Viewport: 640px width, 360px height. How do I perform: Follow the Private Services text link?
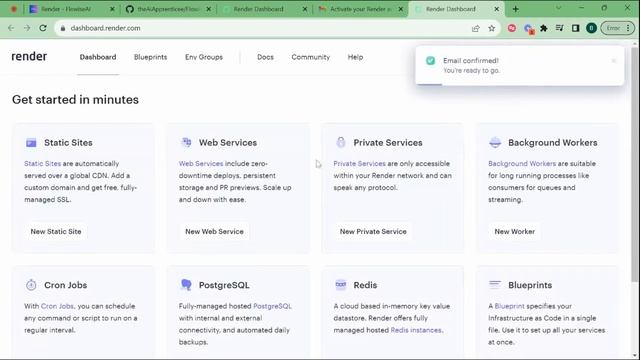(359, 163)
